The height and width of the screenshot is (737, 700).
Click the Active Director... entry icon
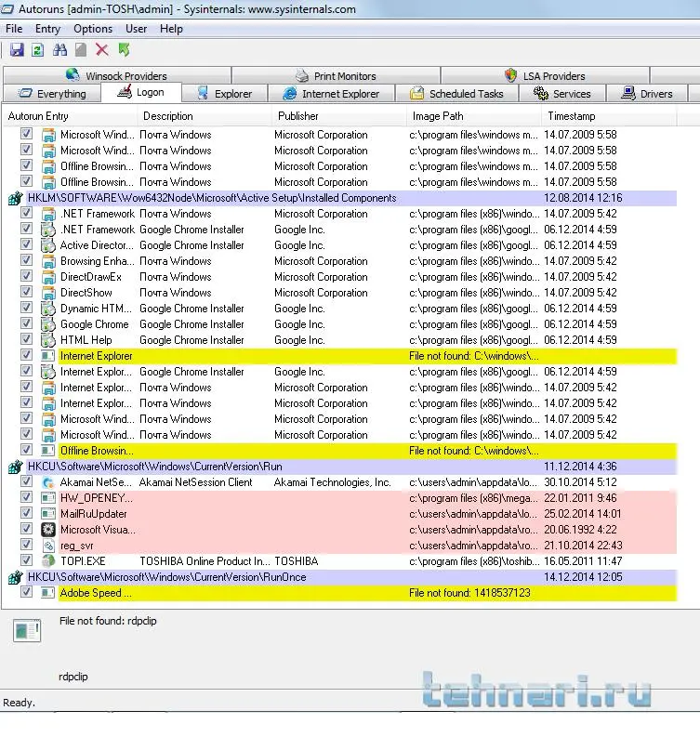48,245
